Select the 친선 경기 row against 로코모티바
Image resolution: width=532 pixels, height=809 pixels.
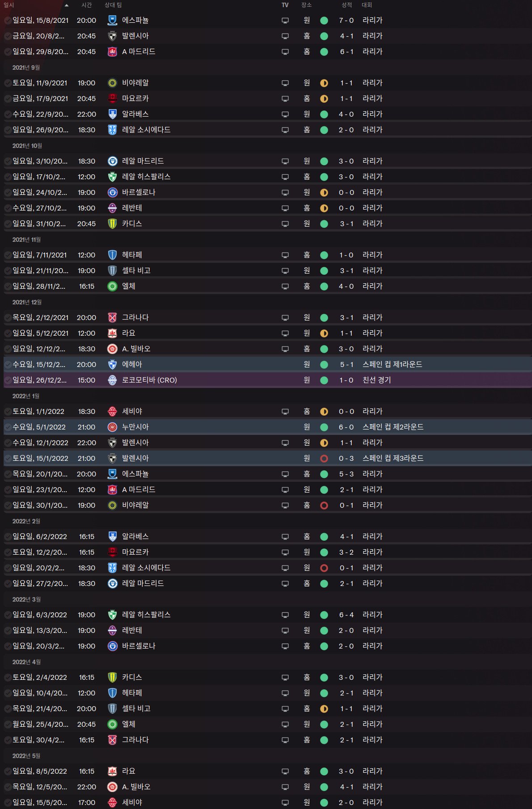pyautogui.click(x=224, y=380)
